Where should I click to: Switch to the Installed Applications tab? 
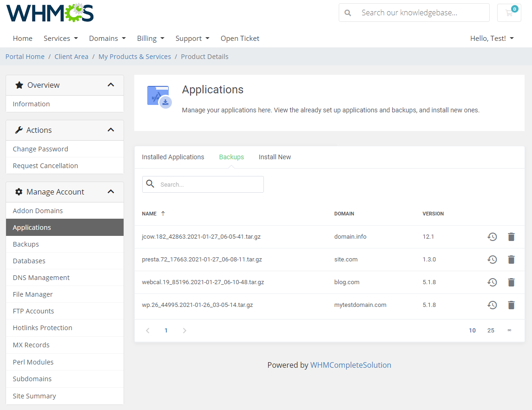coord(173,157)
